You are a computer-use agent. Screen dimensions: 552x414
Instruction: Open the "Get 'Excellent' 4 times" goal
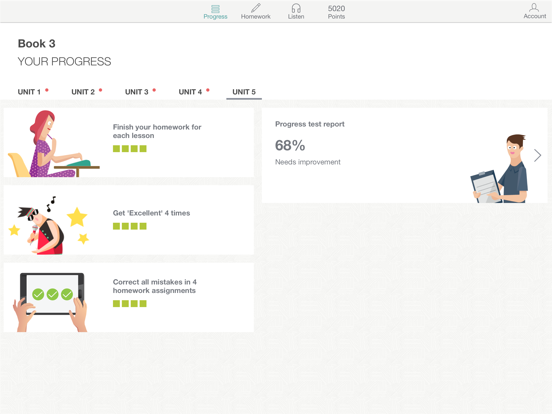click(151, 213)
